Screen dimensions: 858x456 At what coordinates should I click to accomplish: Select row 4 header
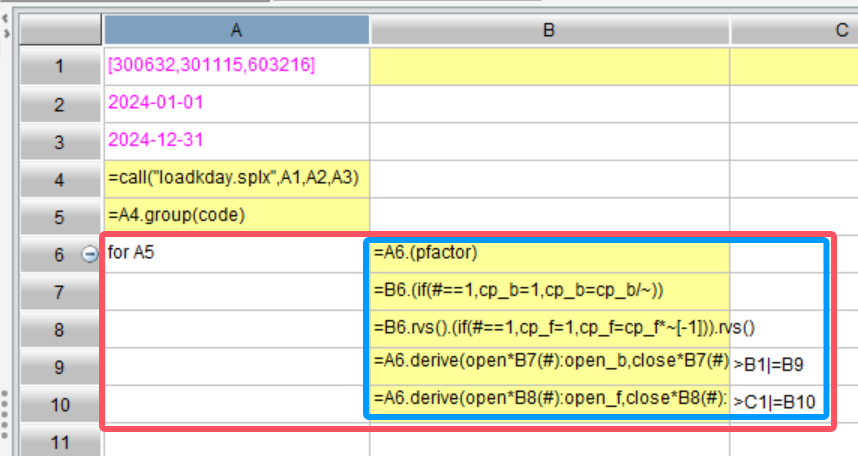[x=59, y=179]
